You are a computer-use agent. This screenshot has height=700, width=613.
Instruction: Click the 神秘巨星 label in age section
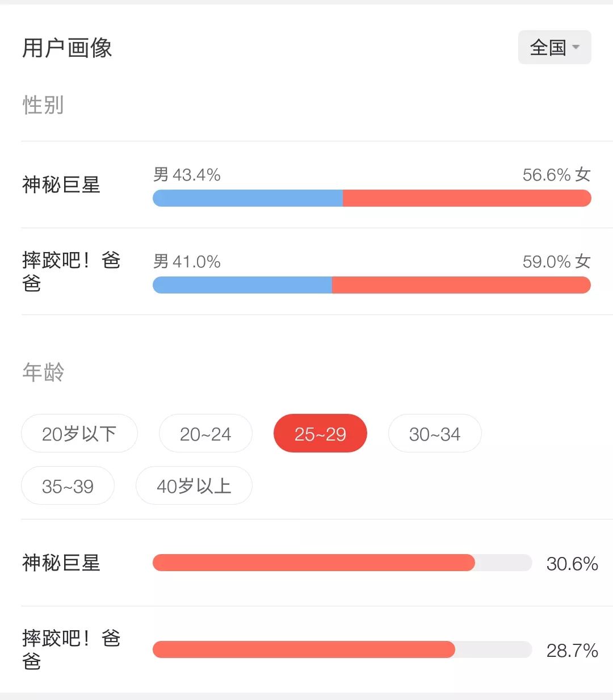coord(61,563)
